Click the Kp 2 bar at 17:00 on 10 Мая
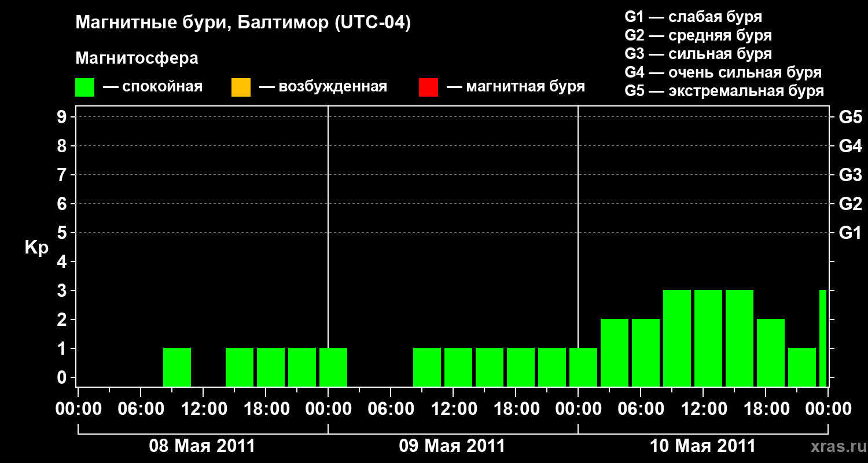Screen dimensions: 868x463 tap(771, 352)
